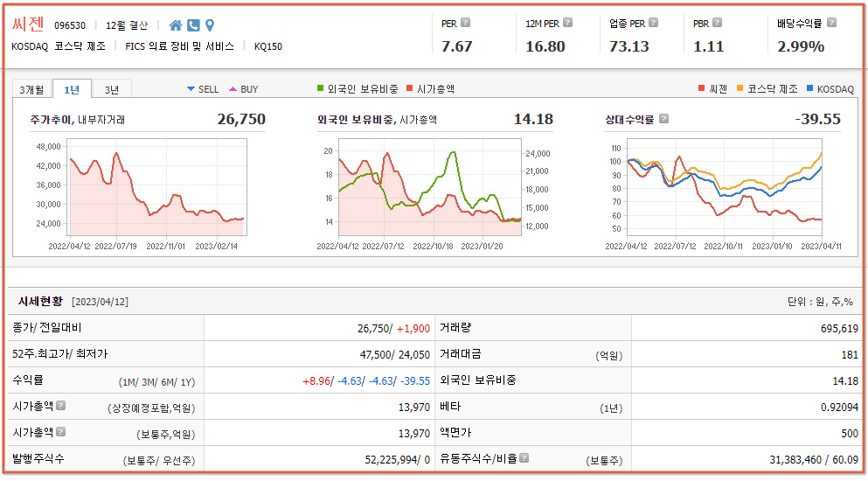Open help icon next to 배당수익률
The width and height of the screenshot is (868, 481).
831,23
